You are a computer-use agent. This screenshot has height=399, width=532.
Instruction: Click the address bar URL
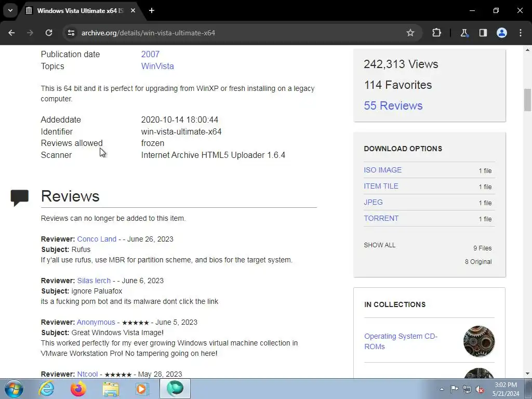[148, 33]
